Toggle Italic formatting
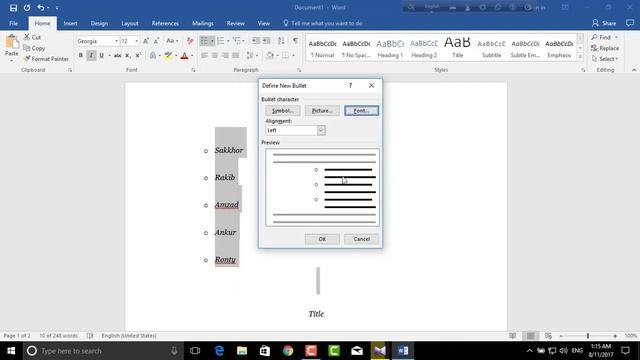The width and height of the screenshot is (640, 360). (91, 55)
